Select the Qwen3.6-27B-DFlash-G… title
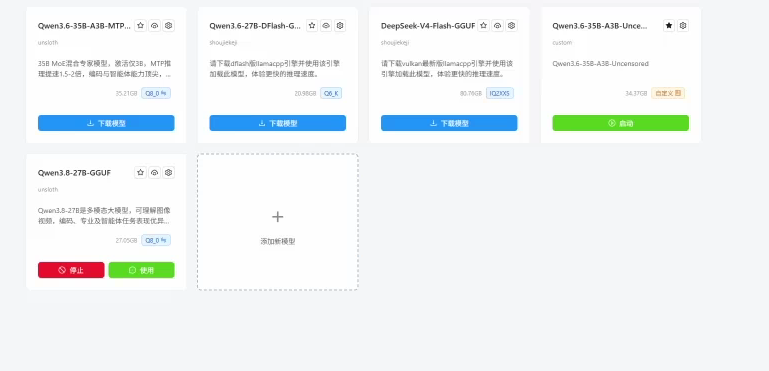Image resolution: width=769 pixels, height=371 pixels. point(255,26)
